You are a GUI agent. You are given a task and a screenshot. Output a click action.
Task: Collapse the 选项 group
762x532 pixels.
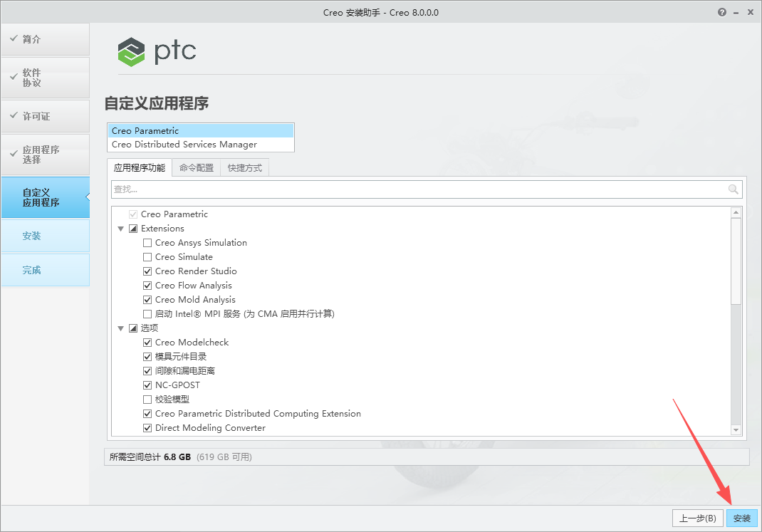[120, 328]
